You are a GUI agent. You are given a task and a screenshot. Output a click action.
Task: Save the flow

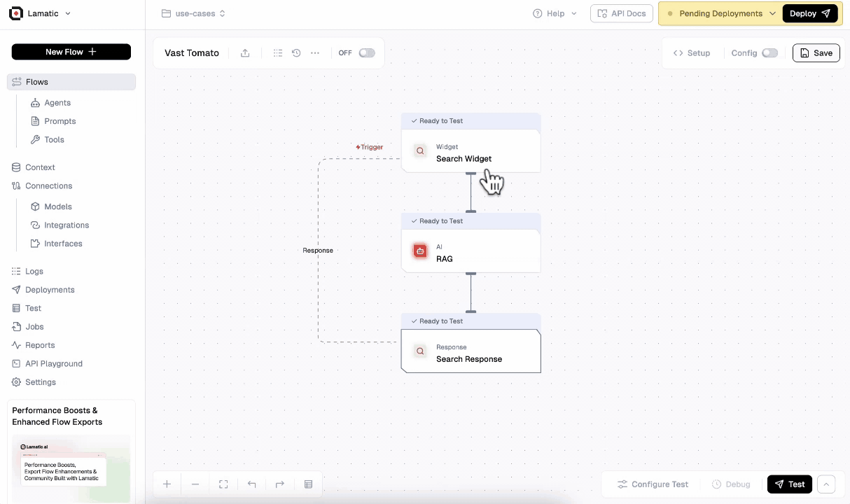pos(816,53)
